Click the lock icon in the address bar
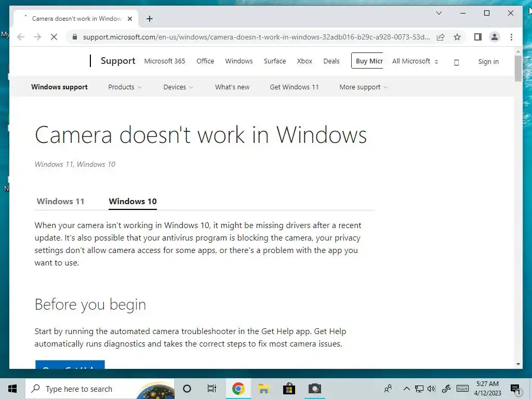 point(75,37)
